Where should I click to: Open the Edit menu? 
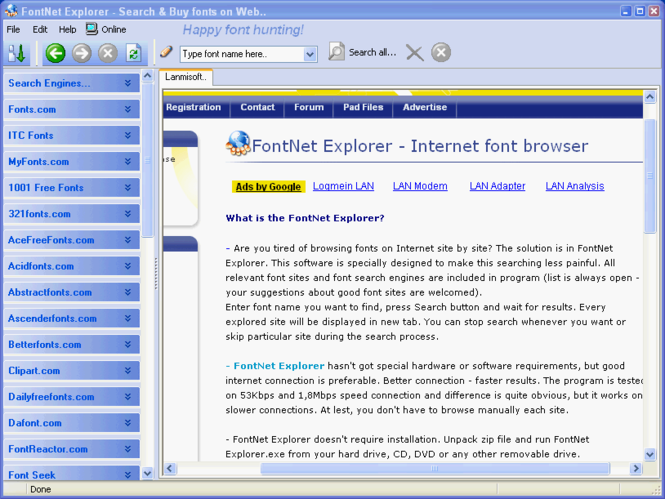(x=40, y=29)
